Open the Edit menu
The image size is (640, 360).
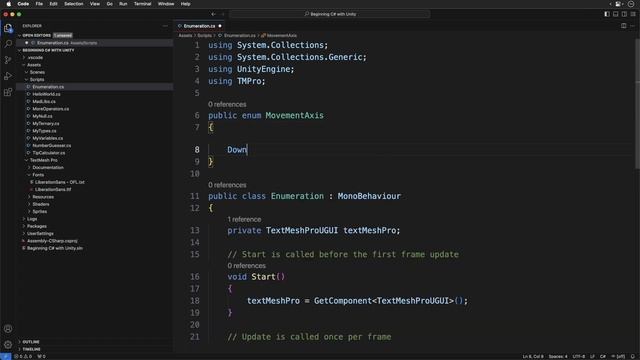53,4
